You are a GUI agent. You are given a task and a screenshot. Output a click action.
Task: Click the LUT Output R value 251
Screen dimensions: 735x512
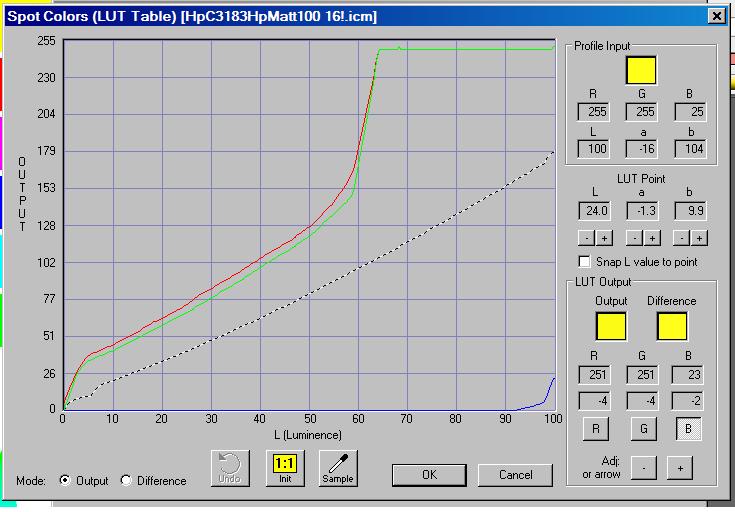[595, 375]
